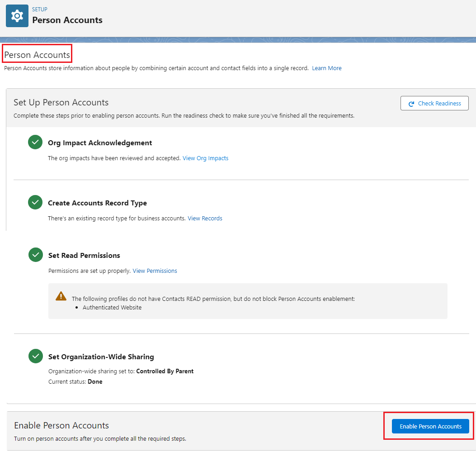Click the Setup gear icon

(x=17, y=15)
